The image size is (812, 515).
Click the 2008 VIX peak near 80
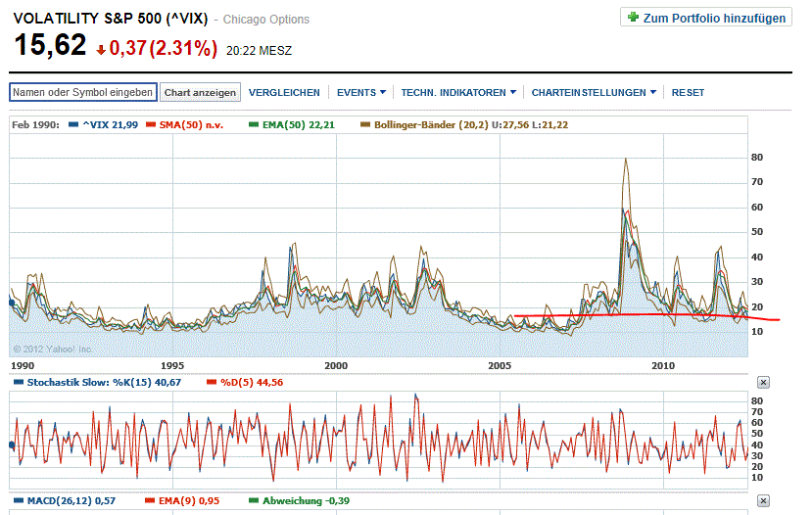[x=626, y=159]
